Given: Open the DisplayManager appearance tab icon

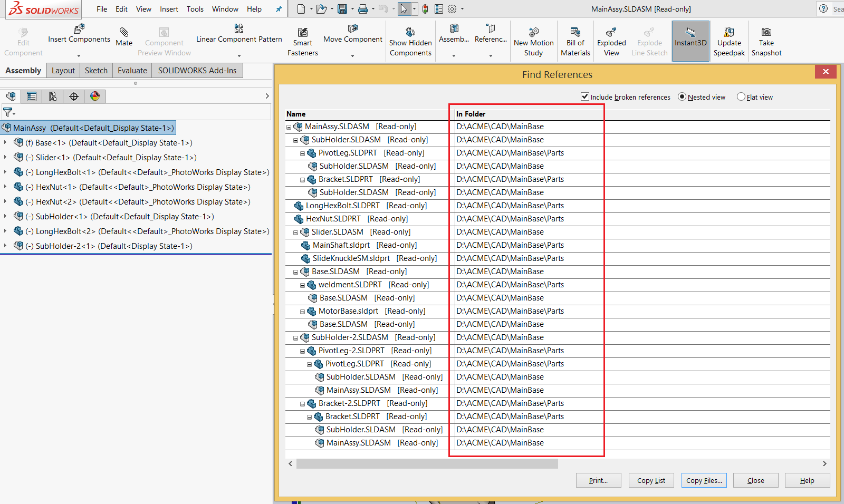Looking at the screenshot, I should click(95, 96).
